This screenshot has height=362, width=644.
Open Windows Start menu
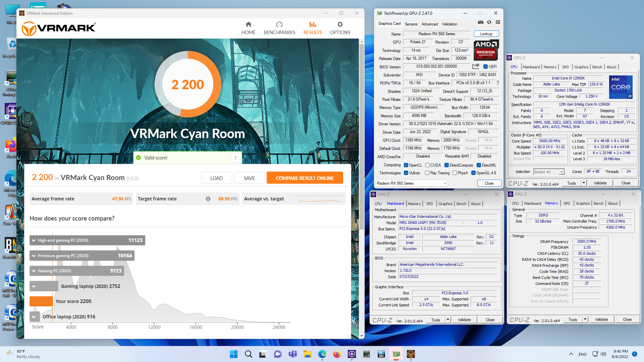234,354
